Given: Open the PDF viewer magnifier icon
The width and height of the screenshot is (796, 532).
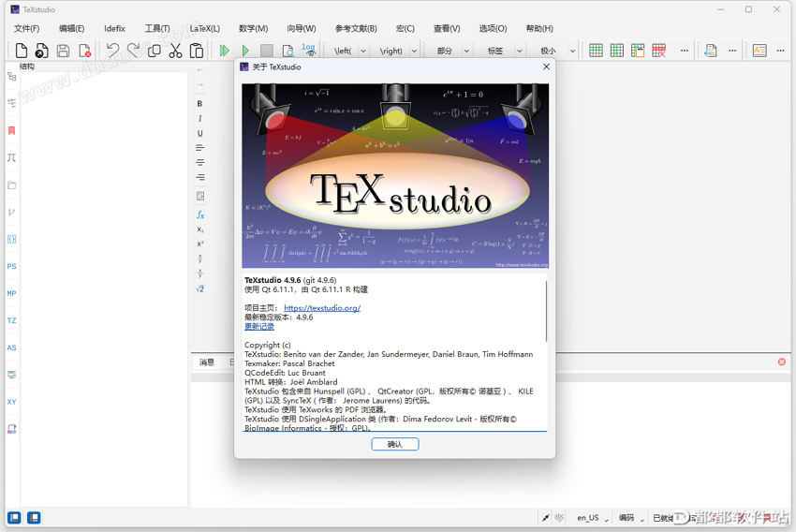Looking at the screenshot, I should coord(287,51).
